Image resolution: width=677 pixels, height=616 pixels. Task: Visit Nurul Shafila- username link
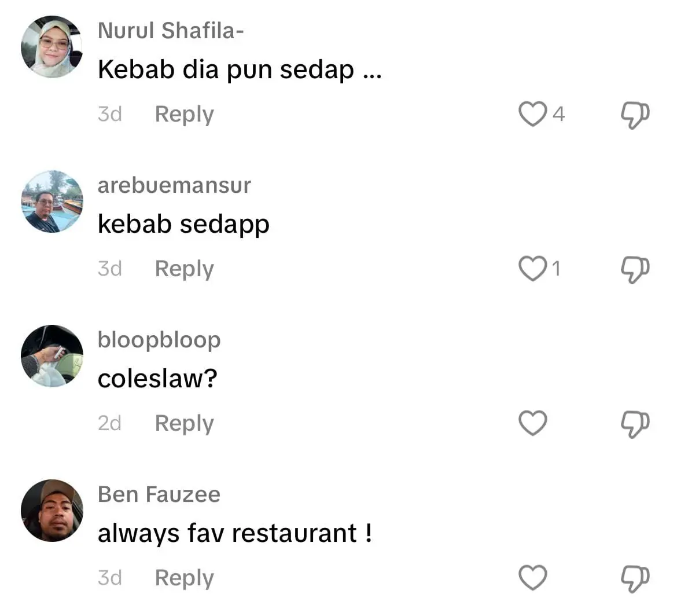click(170, 30)
